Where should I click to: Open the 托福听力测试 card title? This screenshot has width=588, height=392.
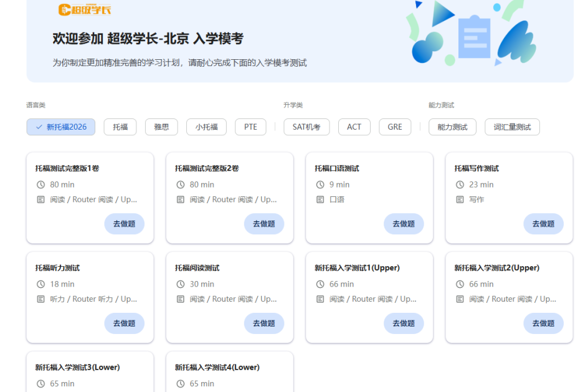(x=57, y=268)
